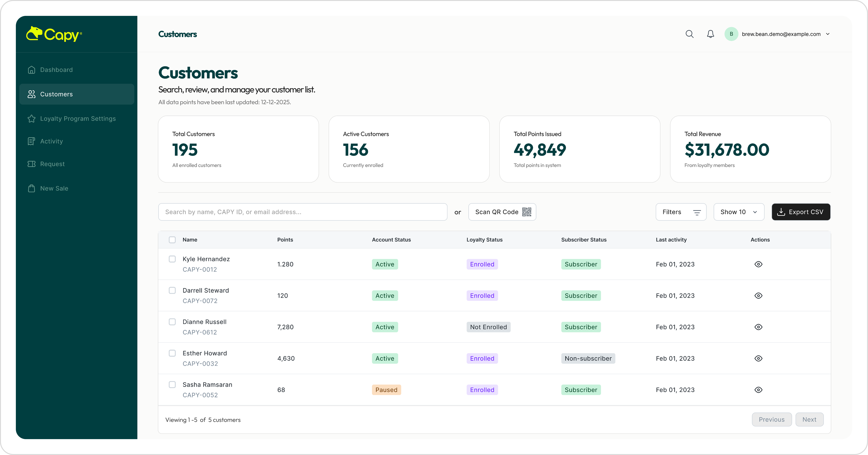The height and width of the screenshot is (455, 868).
Task: Tick checkbox for Darrell Steward
Action: (x=172, y=290)
